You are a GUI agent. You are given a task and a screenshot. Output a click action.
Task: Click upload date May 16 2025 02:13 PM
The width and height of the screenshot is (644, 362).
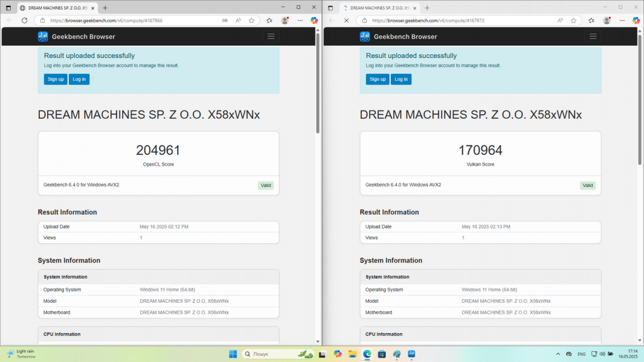point(486,227)
